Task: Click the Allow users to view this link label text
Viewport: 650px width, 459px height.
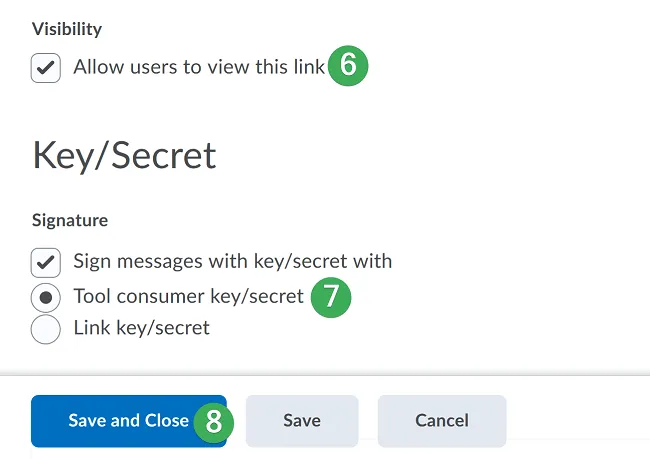Action: point(199,68)
